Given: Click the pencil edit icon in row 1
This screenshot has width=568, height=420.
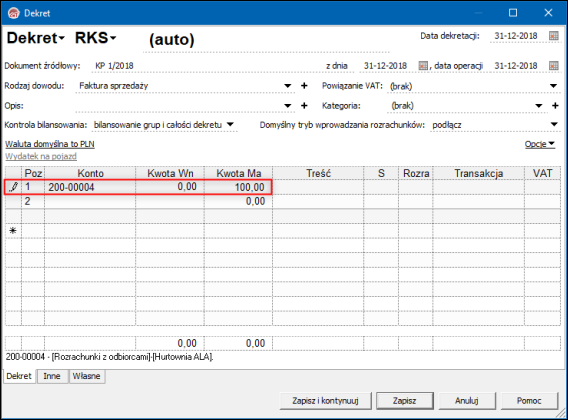Looking at the screenshot, I should click(x=13, y=187).
